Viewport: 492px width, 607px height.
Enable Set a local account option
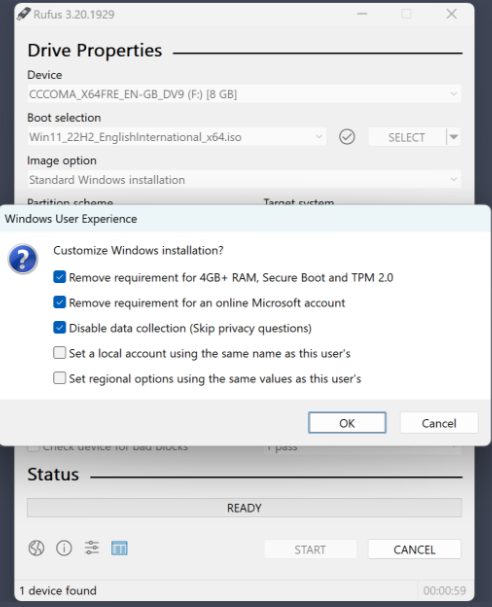point(59,353)
